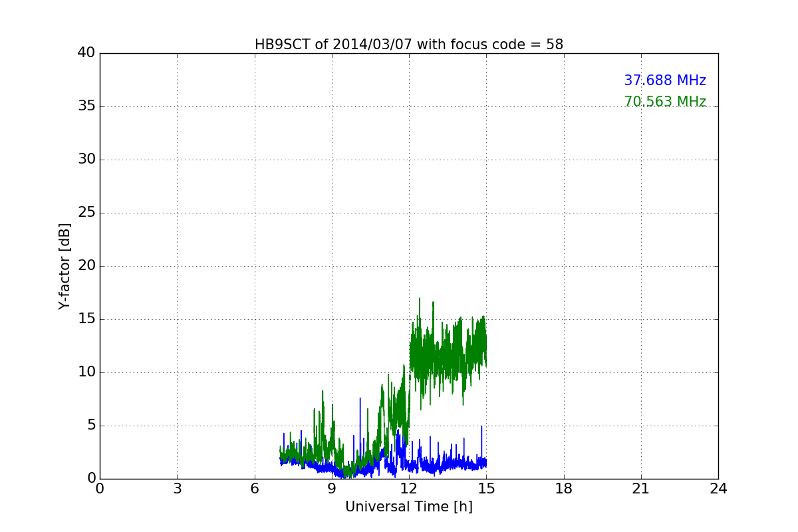This screenshot has width=798, height=532.
Task: Click the 'Y-factor [dB]' axis label
Action: tap(65, 266)
